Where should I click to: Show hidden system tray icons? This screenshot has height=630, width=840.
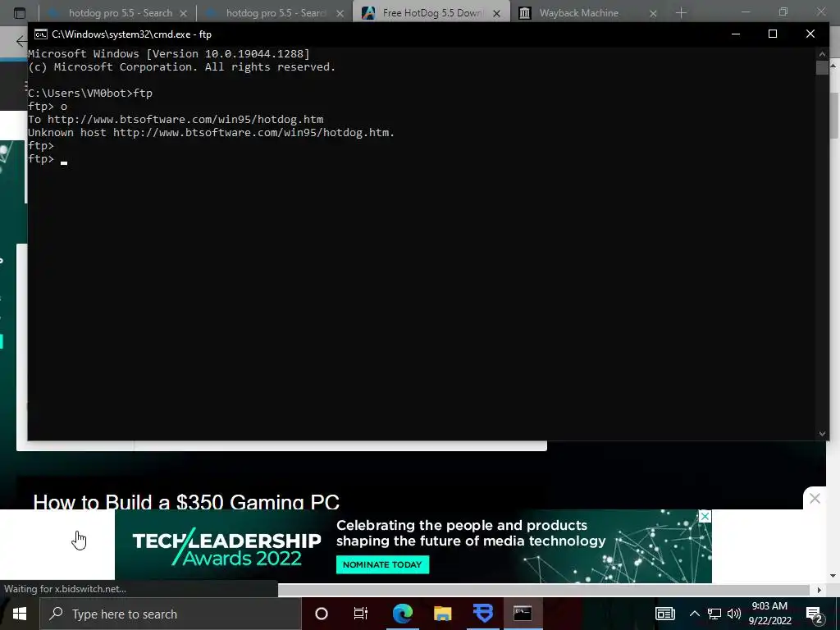(x=694, y=614)
